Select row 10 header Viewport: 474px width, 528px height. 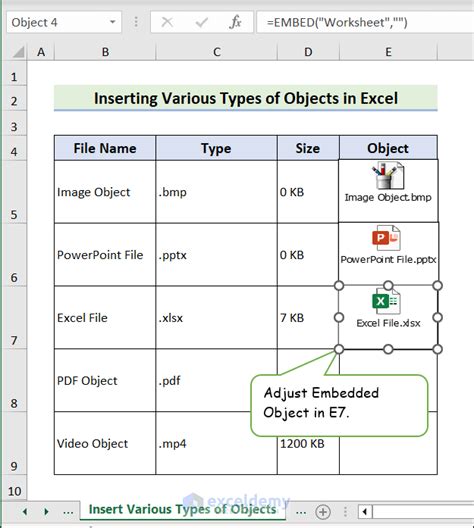[x=14, y=488]
